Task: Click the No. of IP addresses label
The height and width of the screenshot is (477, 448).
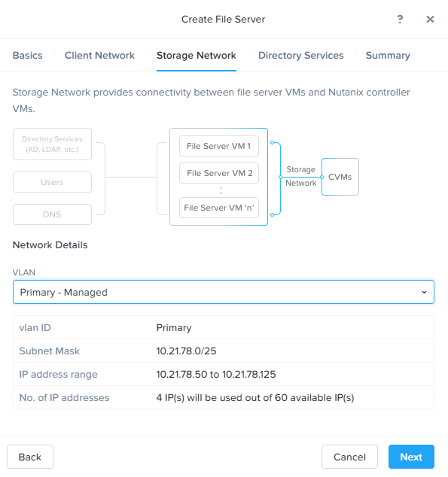Action: pos(64,397)
